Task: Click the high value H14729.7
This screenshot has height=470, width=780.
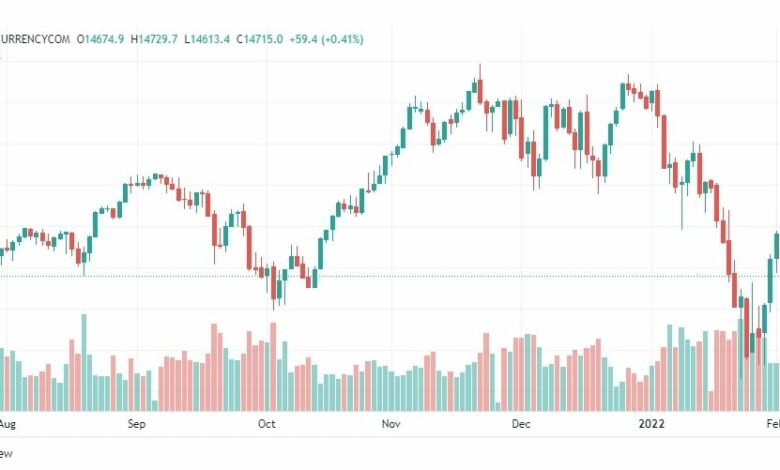Action: 154,39
